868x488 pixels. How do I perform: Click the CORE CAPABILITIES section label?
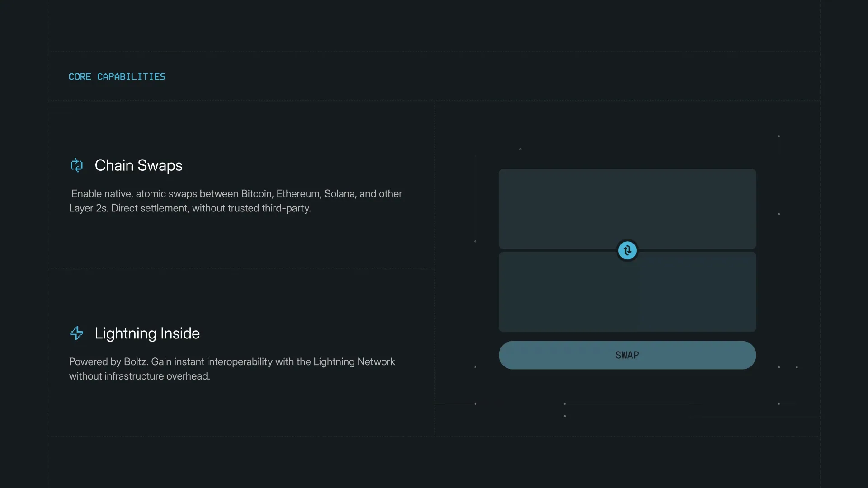[x=117, y=77]
